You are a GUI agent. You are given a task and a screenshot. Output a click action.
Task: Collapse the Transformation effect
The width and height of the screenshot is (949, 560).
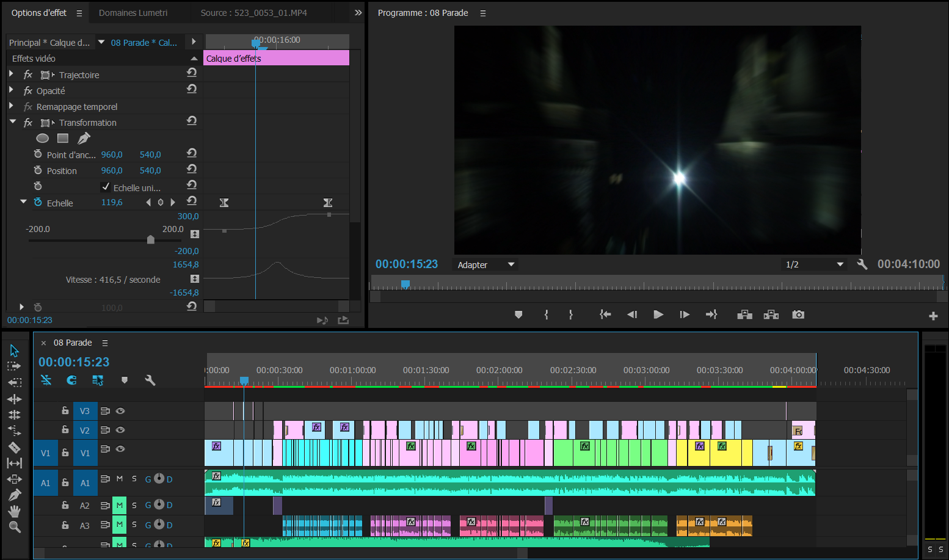tap(12, 122)
